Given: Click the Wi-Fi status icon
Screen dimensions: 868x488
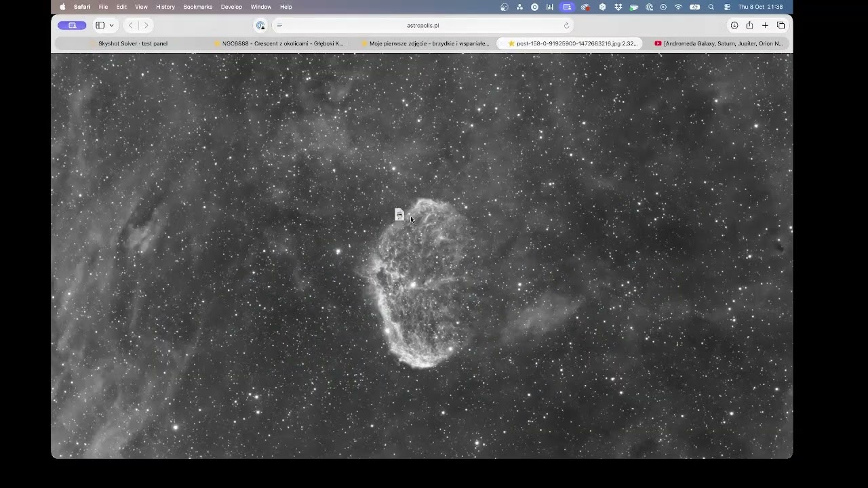Looking at the screenshot, I should point(678,7).
